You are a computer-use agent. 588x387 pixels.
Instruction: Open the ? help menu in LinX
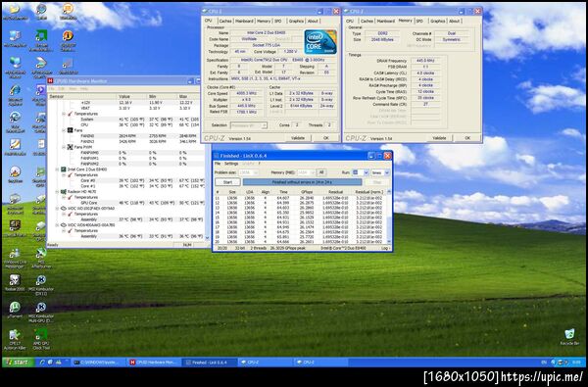click(x=259, y=164)
